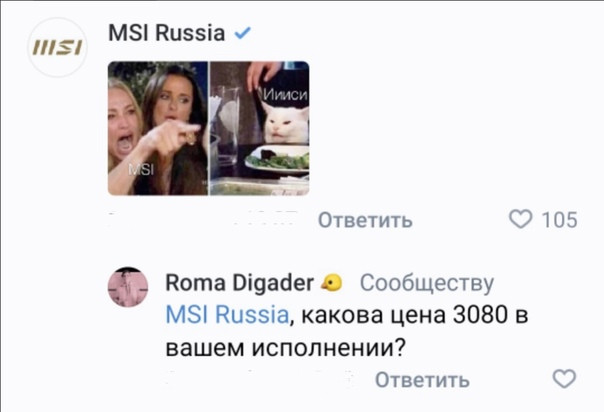Screen dimensions: 604x412
Task: Click the blurred timestamp under the meme
Action: [x=204, y=220]
